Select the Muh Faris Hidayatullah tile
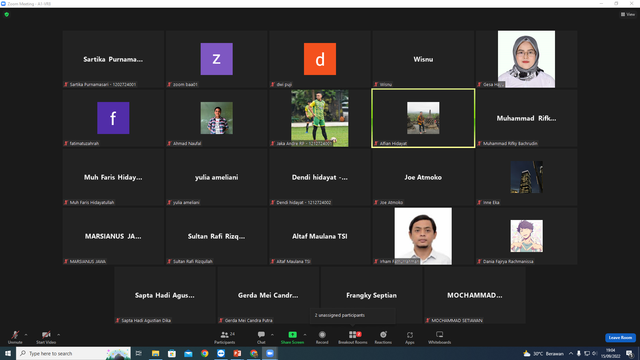The width and height of the screenshot is (640, 360). tap(113, 177)
